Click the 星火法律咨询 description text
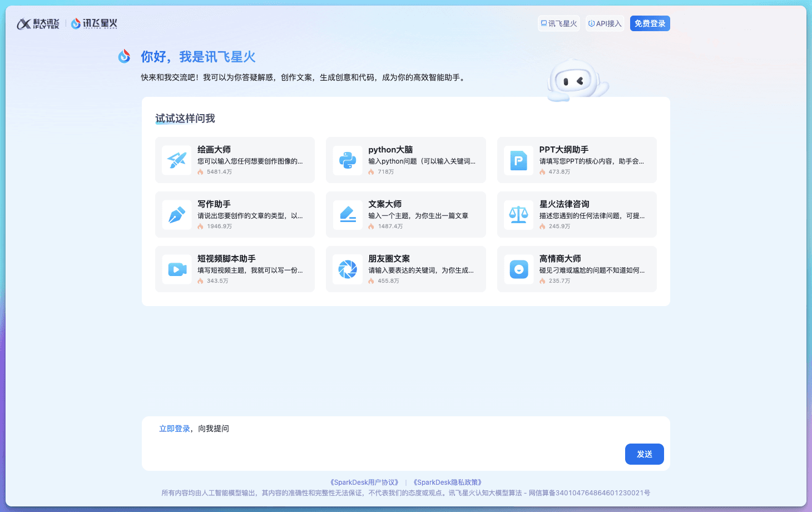Image resolution: width=812 pixels, height=512 pixels. point(592,216)
